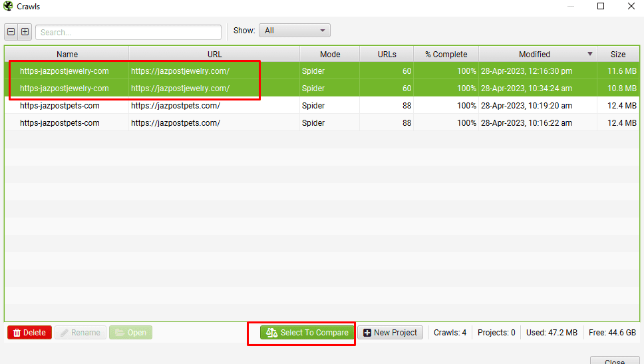This screenshot has width=644, height=364.
Task: Click the Crawls: 4 status entry
Action: [x=450, y=332]
